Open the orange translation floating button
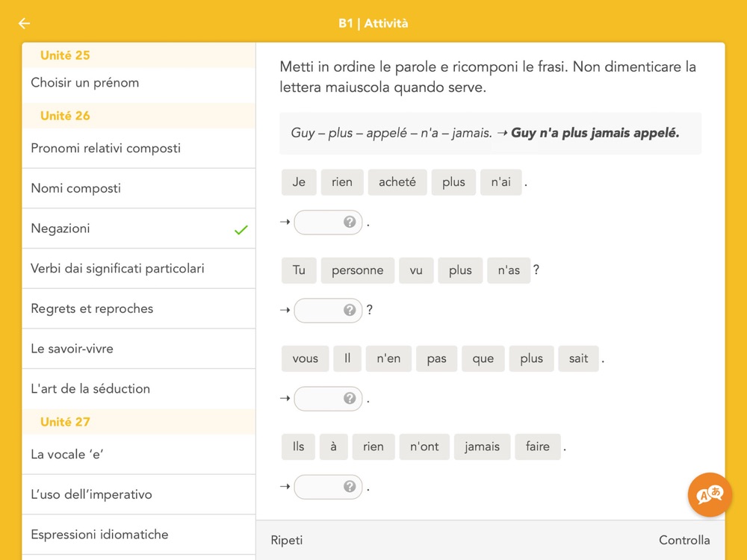 click(x=710, y=494)
